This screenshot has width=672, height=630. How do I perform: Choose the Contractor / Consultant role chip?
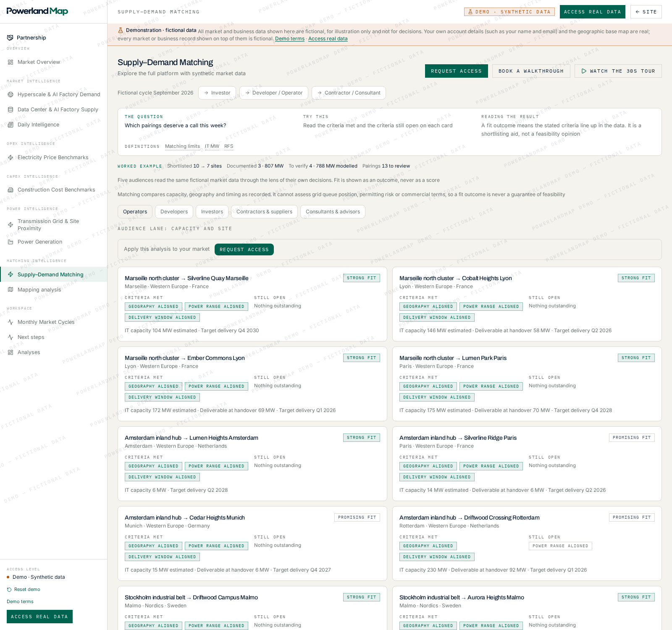tap(349, 93)
